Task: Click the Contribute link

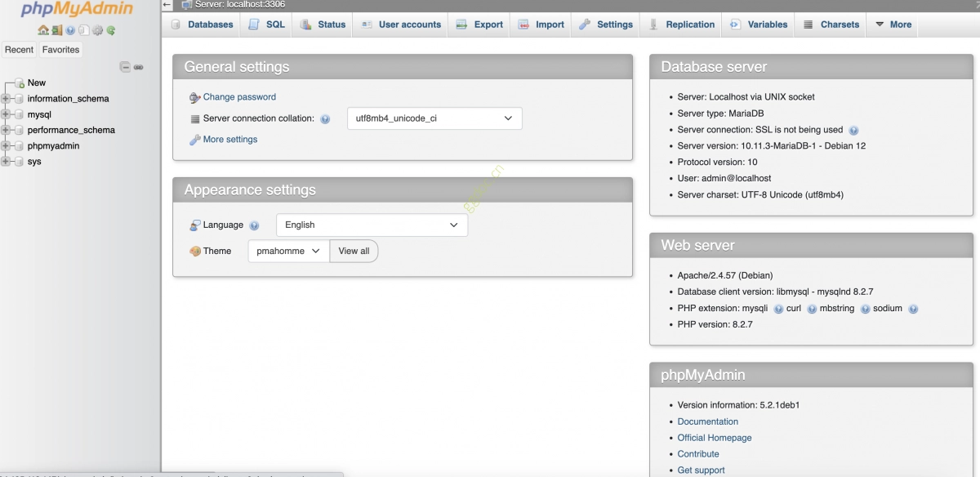Action: 698,454
